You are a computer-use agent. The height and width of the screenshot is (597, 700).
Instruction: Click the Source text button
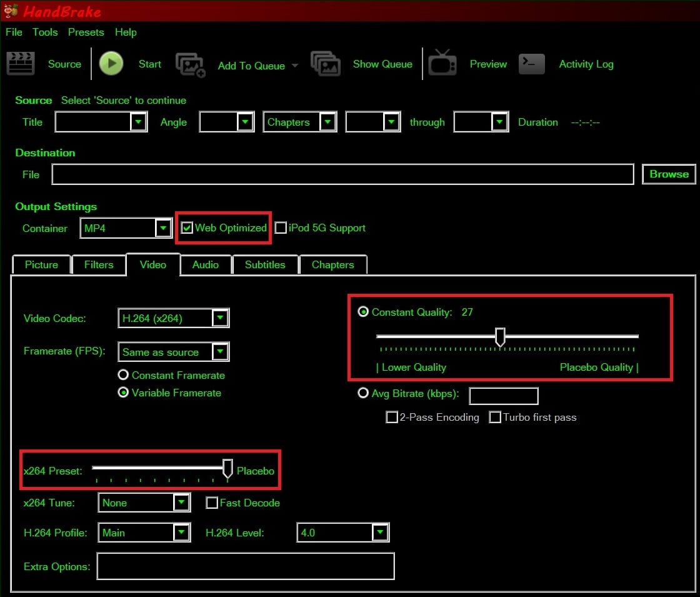pos(64,64)
